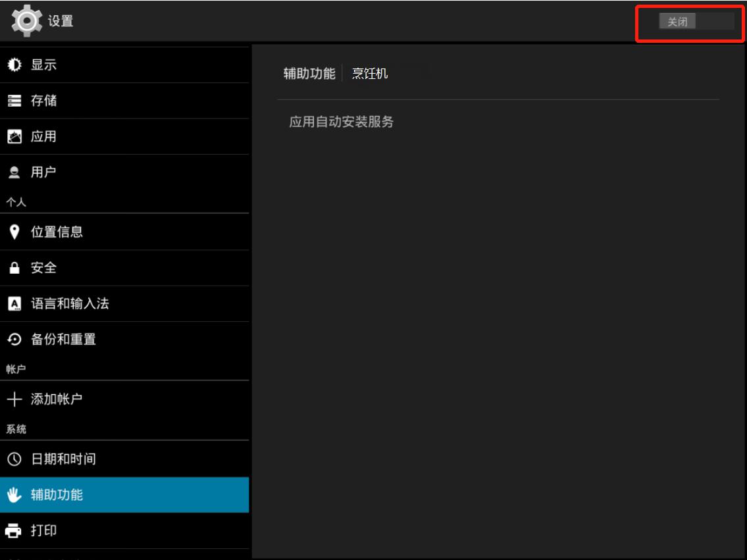
Task: Toggle the 关闭 service switch
Action: pos(696,22)
